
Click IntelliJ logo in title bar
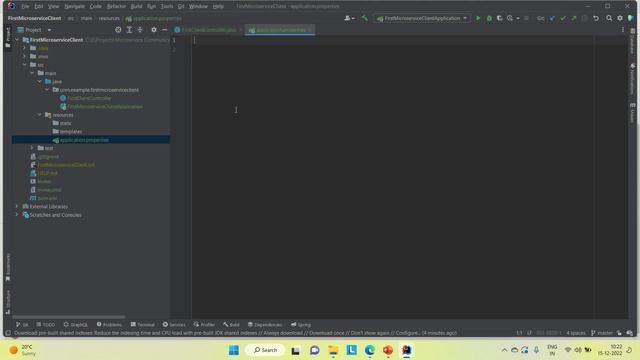click(11, 6)
